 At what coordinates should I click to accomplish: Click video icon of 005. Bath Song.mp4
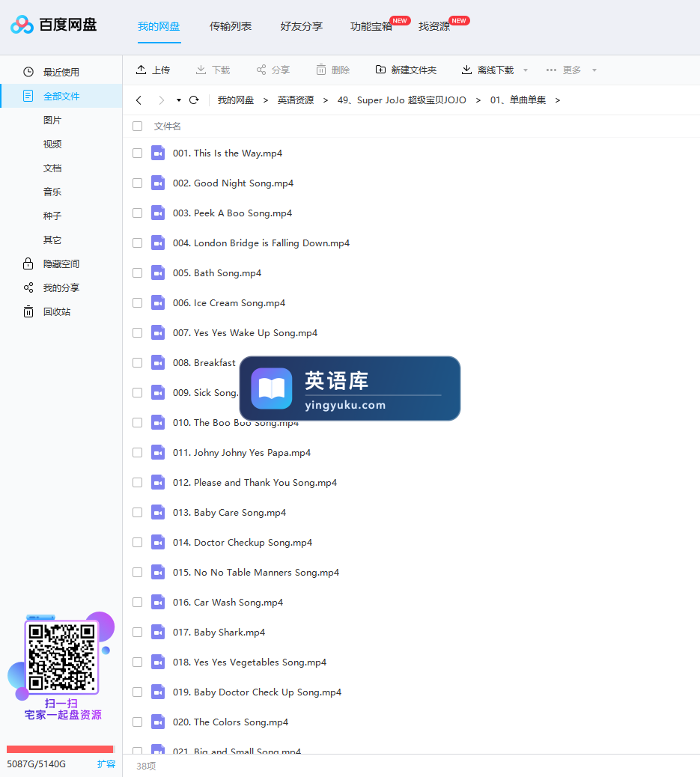pyautogui.click(x=158, y=273)
